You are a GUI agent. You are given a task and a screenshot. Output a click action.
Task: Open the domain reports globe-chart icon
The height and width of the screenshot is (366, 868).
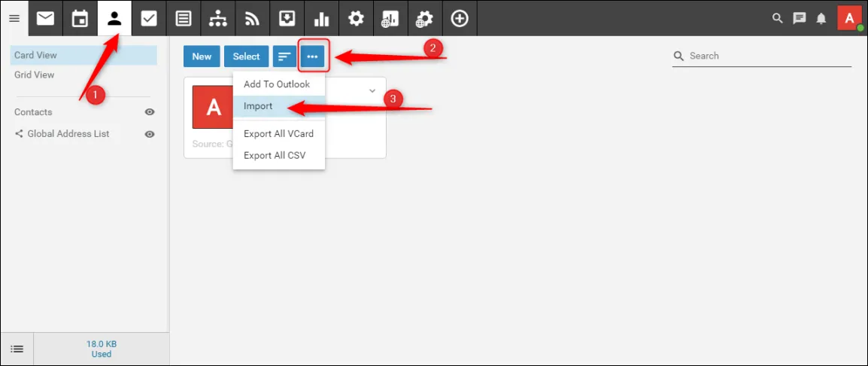point(390,18)
